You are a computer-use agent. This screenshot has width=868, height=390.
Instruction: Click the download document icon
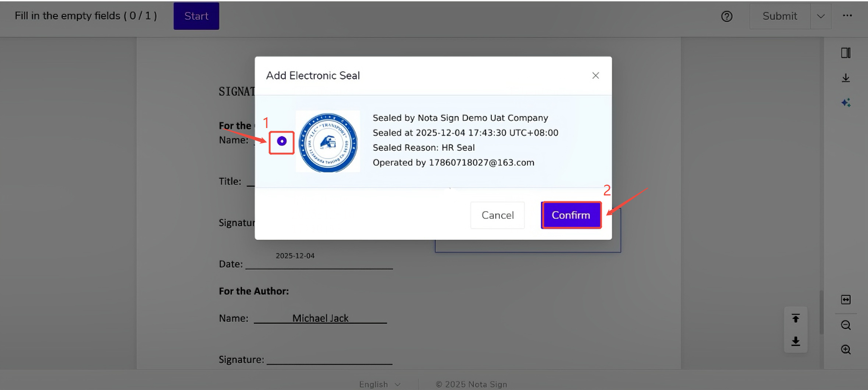click(x=845, y=78)
